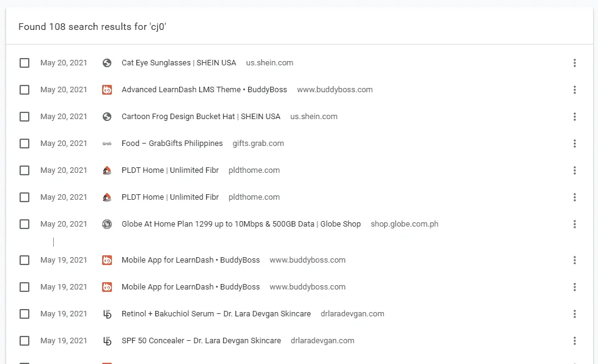The width and height of the screenshot is (598, 364).
Task: Check the Cartoon Frog Design Bucket Hat row
Action: [x=24, y=117]
